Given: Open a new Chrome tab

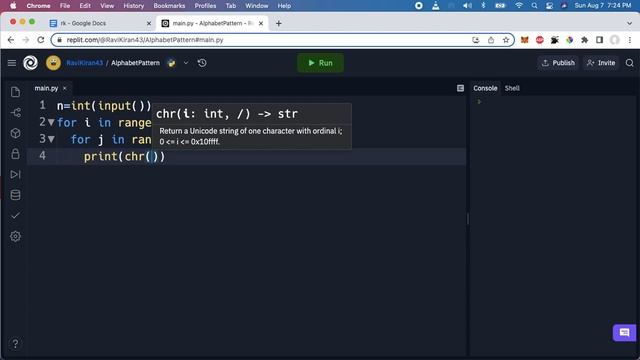Looking at the screenshot, I should point(278,24).
